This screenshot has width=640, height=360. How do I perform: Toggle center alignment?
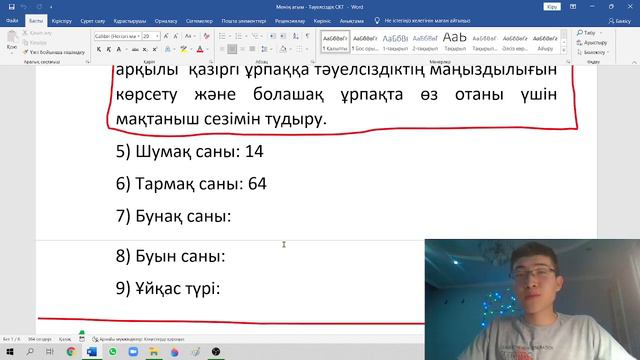[x=232, y=49]
